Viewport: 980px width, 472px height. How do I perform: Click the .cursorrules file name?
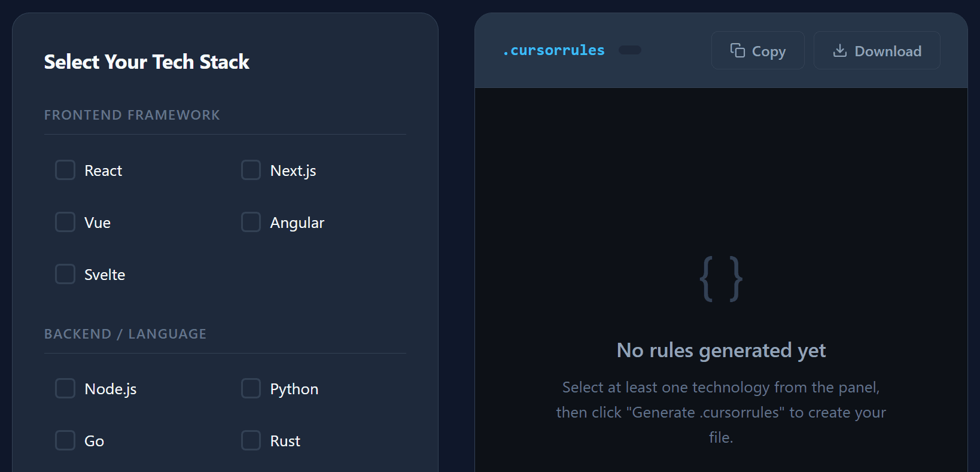click(x=553, y=50)
